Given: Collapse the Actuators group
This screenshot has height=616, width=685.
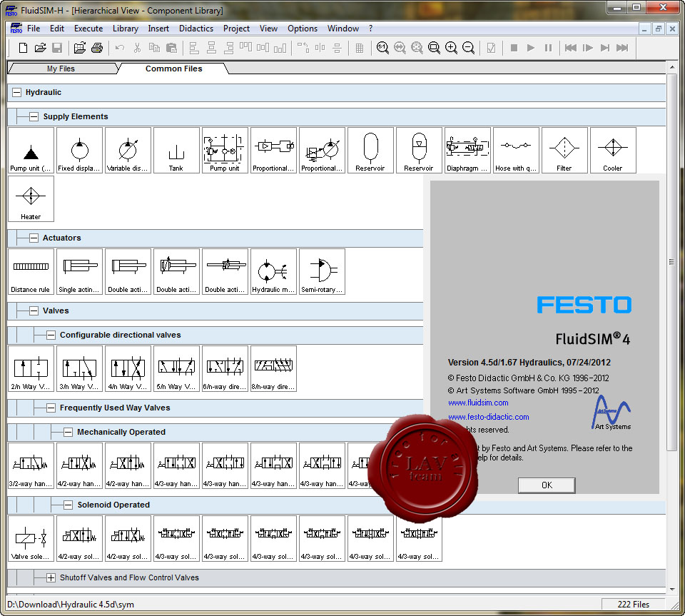Looking at the screenshot, I should click(34, 238).
